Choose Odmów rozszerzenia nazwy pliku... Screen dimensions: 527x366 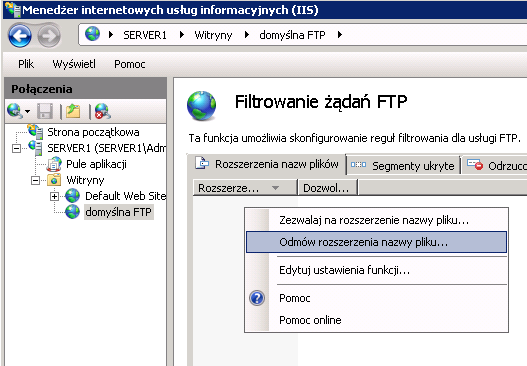(x=376, y=242)
